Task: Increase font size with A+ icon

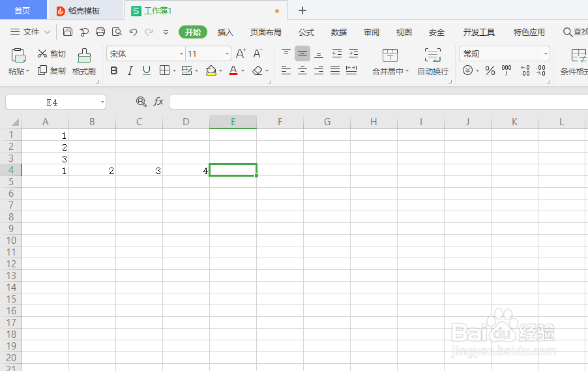Action: point(241,53)
